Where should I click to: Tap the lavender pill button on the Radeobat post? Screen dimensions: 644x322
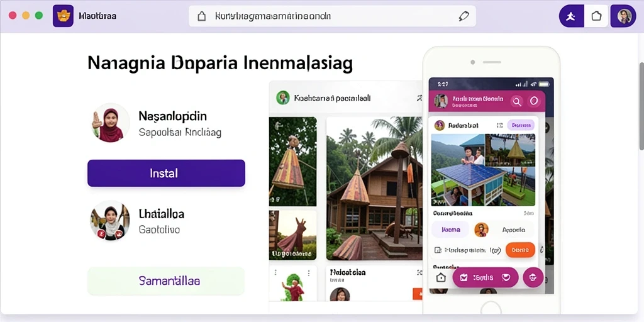pos(521,125)
